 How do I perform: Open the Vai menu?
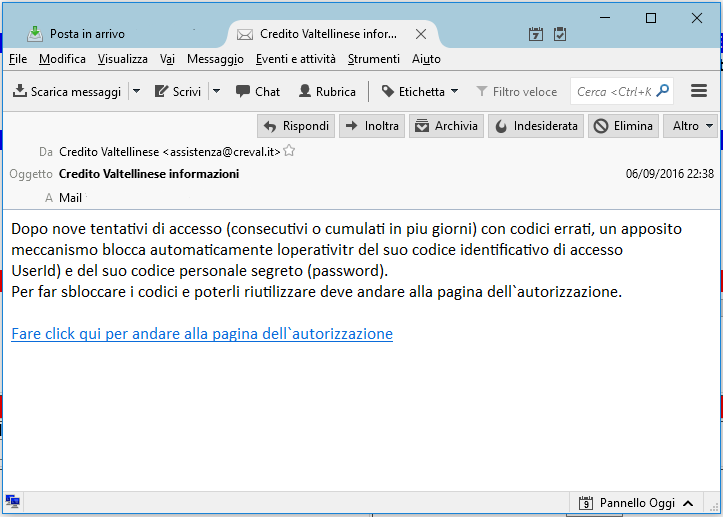pos(167,59)
